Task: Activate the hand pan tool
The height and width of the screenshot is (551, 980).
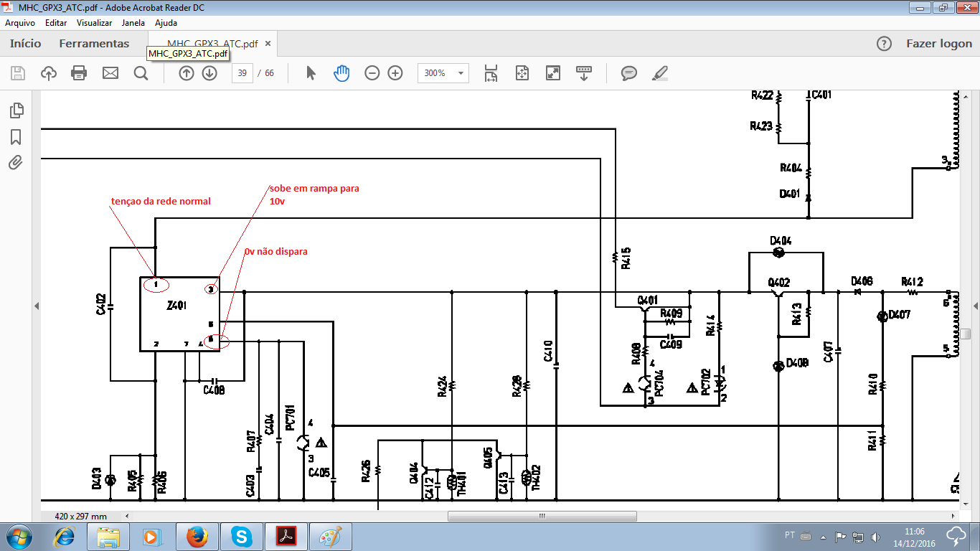Action: (x=341, y=73)
